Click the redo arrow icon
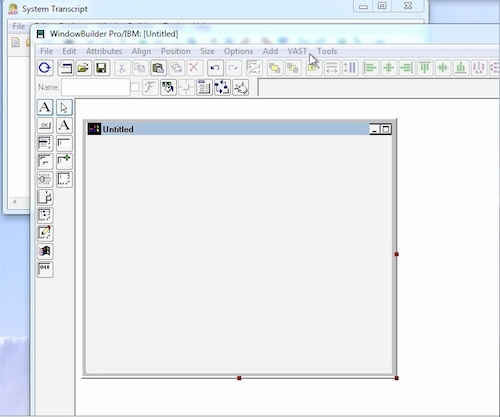 (233, 68)
